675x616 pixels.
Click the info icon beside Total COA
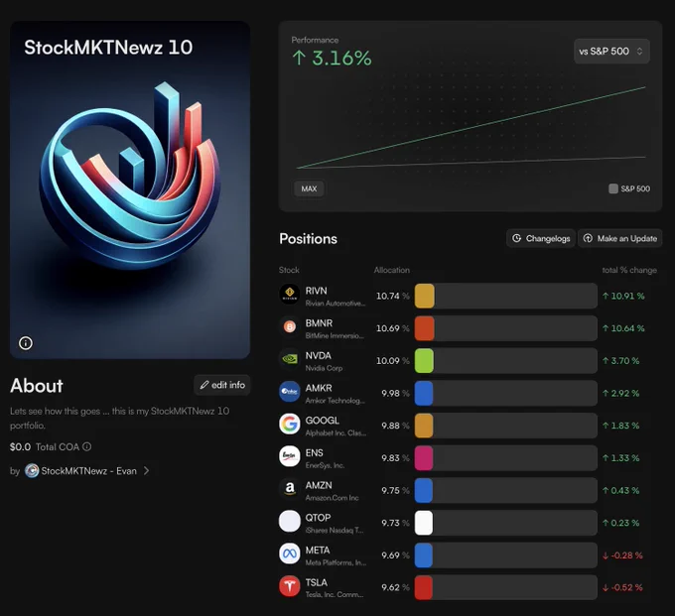click(x=87, y=447)
